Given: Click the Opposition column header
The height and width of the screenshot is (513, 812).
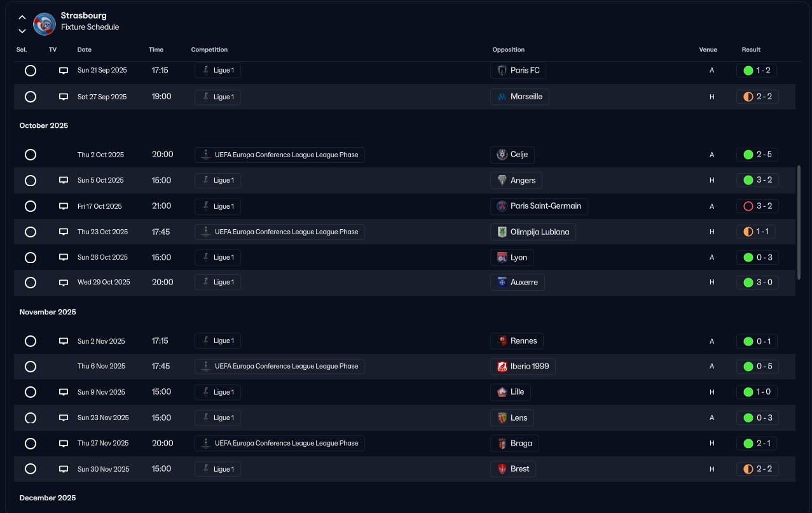Looking at the screenshot, I should [508, 50].
